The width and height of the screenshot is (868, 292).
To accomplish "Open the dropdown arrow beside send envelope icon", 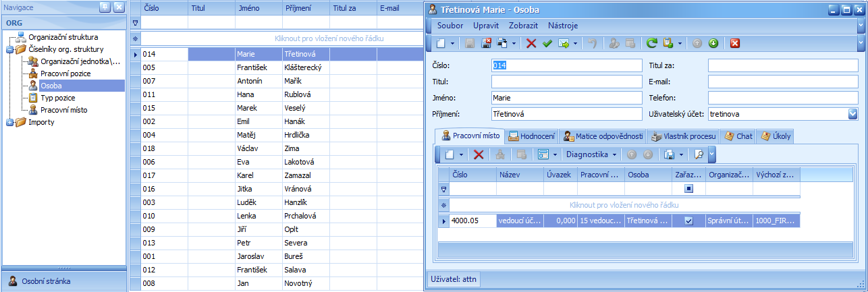I will click(576, 43).
